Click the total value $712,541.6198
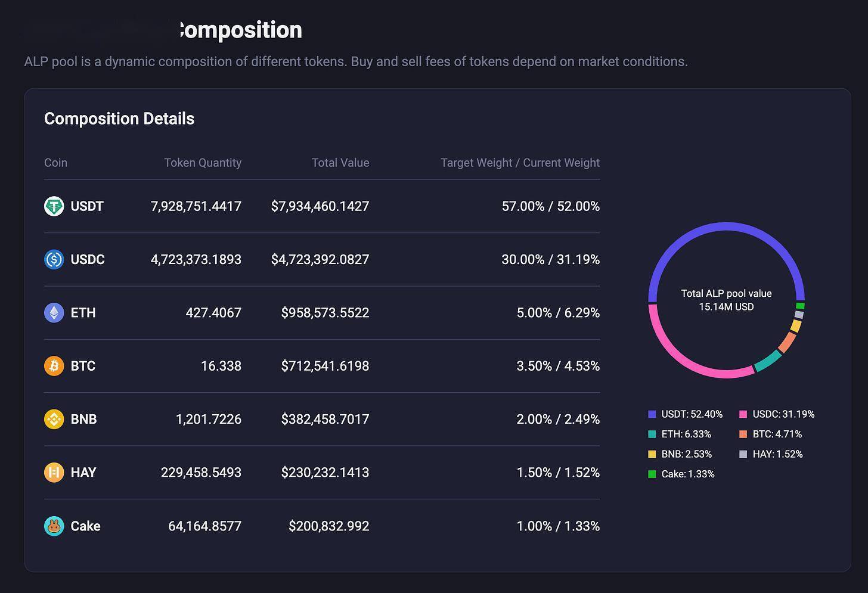The image size is (868, 593). (325, 365)
